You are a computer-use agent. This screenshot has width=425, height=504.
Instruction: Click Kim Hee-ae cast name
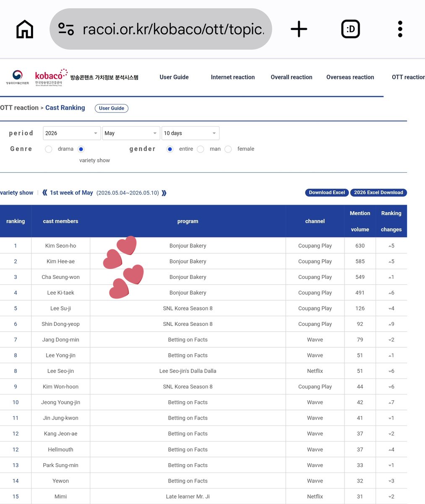(60, 261)
